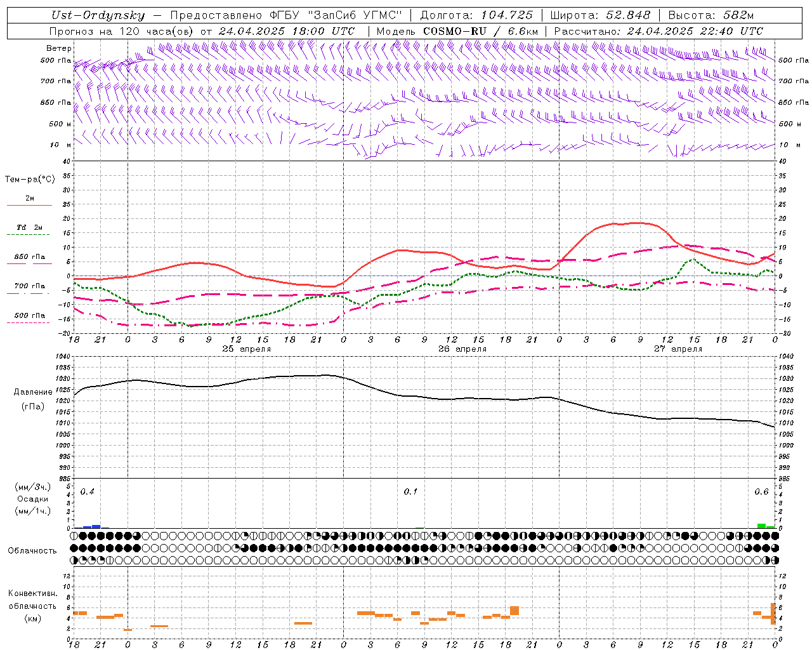Click the forecast start time 24.04.2025 18:00 UTC
Viewport: 812px width, 650px height.
coord(287,31)
